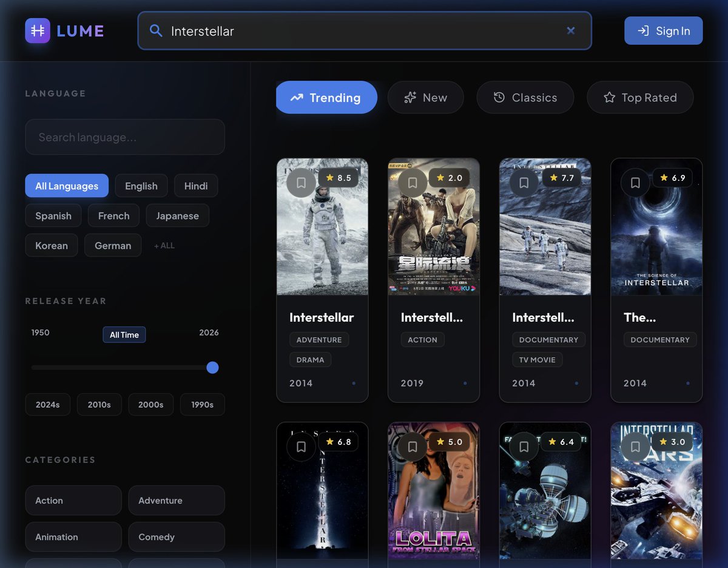Click the Interstellar title of 2014 adventure card

(x=322, y=317)
